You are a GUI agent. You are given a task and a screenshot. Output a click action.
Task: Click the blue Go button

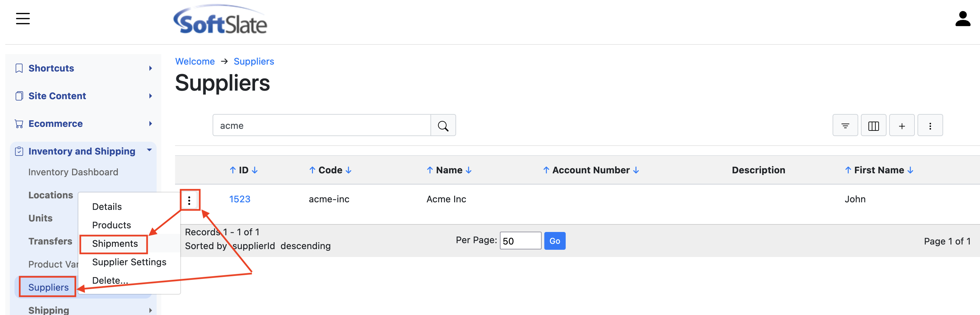[554, 241]
